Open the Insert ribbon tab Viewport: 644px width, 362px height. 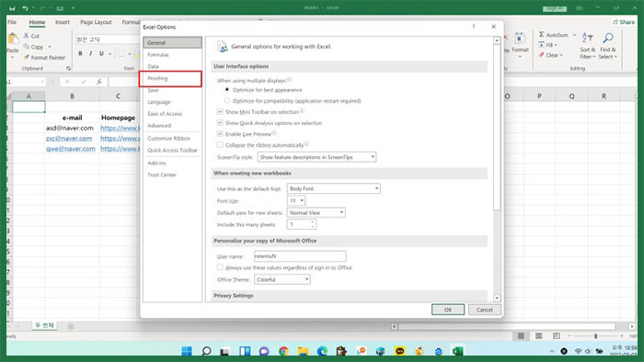(63, 22)
